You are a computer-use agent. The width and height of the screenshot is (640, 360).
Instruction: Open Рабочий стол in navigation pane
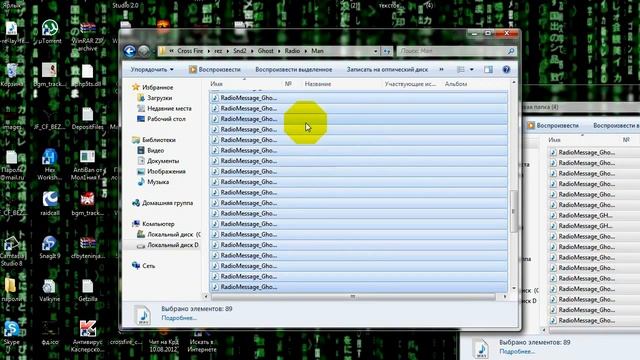166,119
